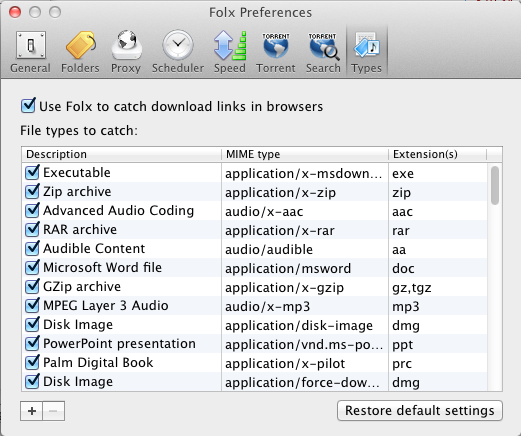Open the Scheduler clock icon

click(178, 45)
